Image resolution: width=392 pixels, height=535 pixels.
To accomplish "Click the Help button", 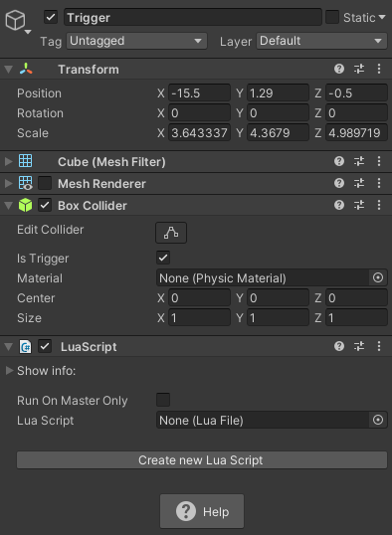I will point(202,511).
